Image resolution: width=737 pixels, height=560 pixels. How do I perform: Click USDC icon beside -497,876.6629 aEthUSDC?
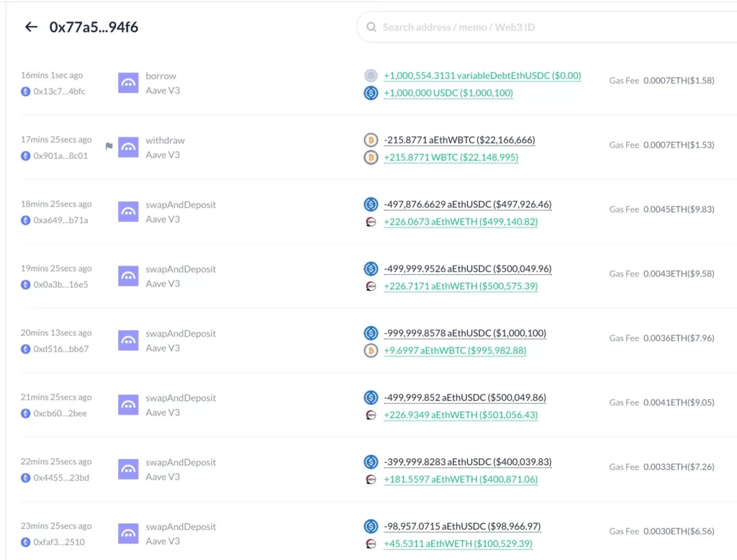pyautogui.click(x=371, y=204)
